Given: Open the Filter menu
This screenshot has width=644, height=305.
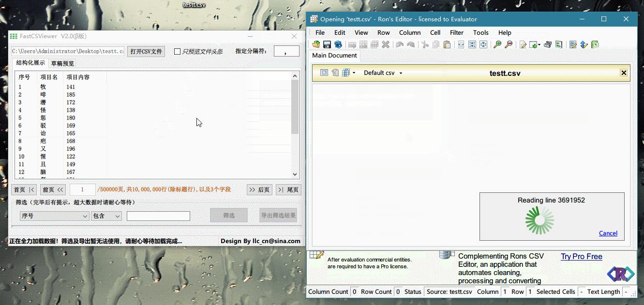Looking at the screenshot, I should (456, 32).
